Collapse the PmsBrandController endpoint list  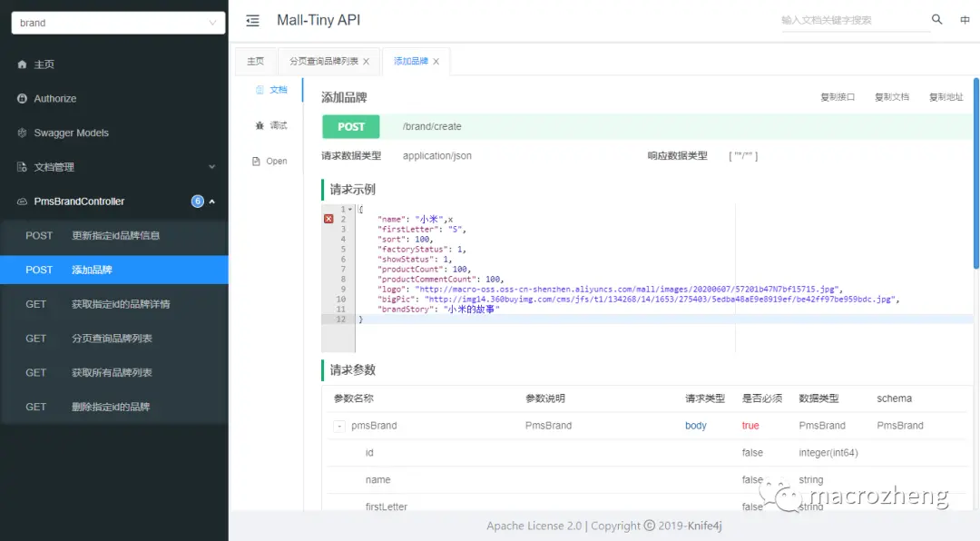click(x=211, y=201)
